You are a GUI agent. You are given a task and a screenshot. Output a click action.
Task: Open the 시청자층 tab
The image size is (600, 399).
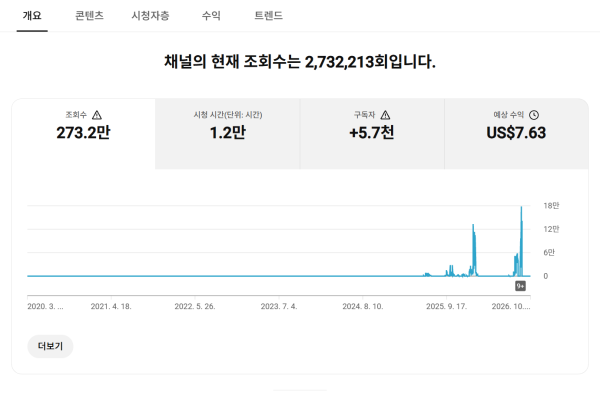(150, 16)
